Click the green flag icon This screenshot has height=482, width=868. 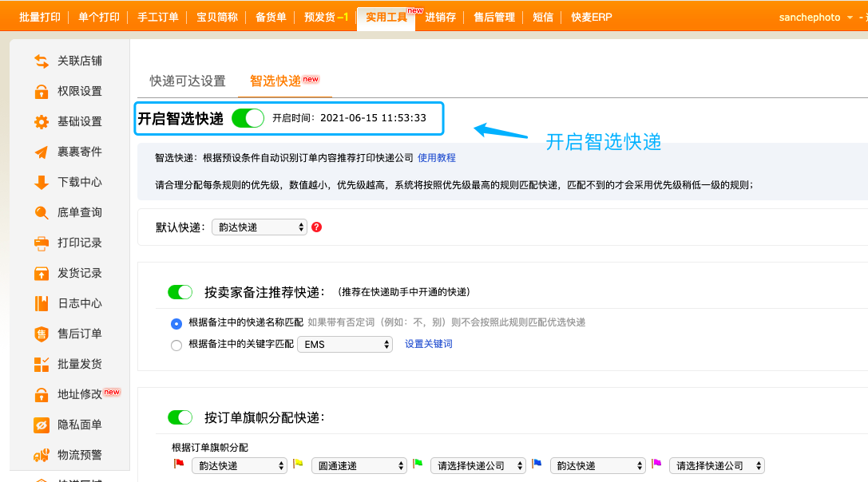(x=418, y=464)
